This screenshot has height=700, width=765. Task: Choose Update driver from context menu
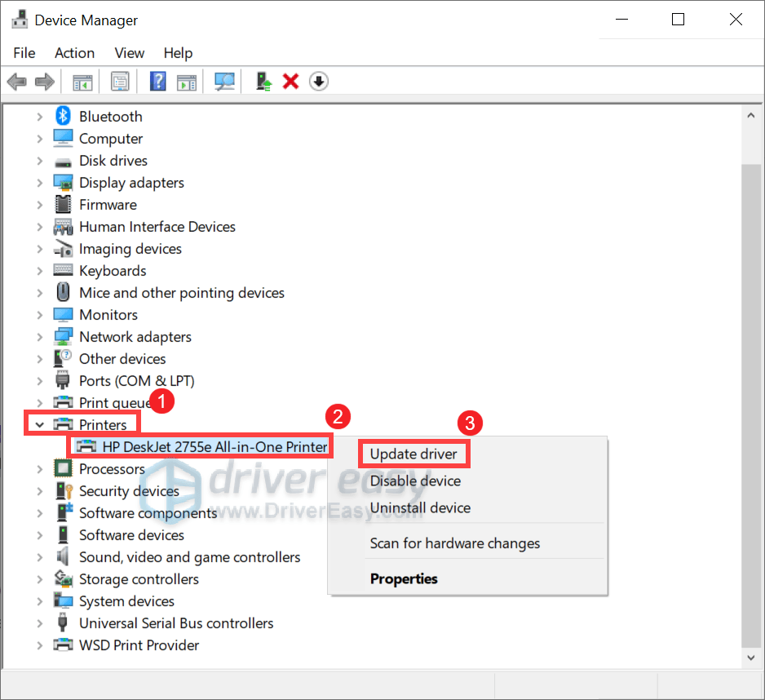point(413,454)
